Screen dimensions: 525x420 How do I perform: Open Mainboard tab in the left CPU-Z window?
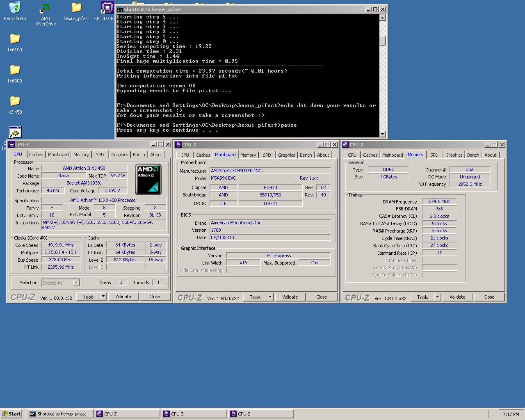(58, 155)
